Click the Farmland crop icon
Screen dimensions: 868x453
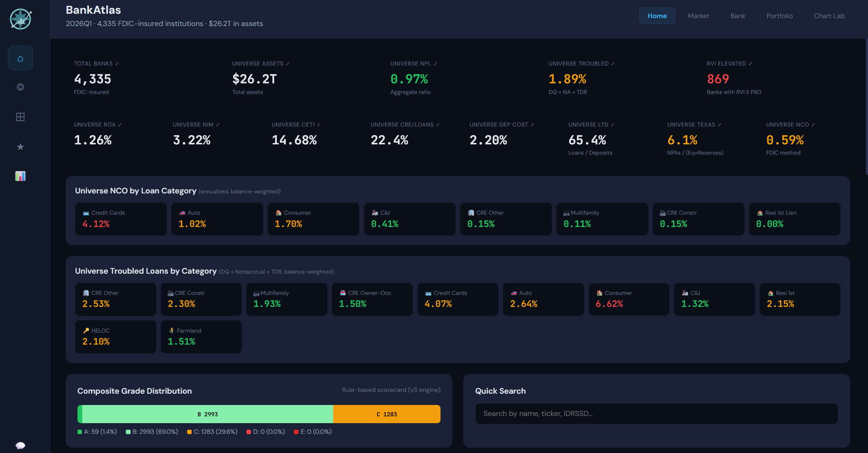click(171, 331)
